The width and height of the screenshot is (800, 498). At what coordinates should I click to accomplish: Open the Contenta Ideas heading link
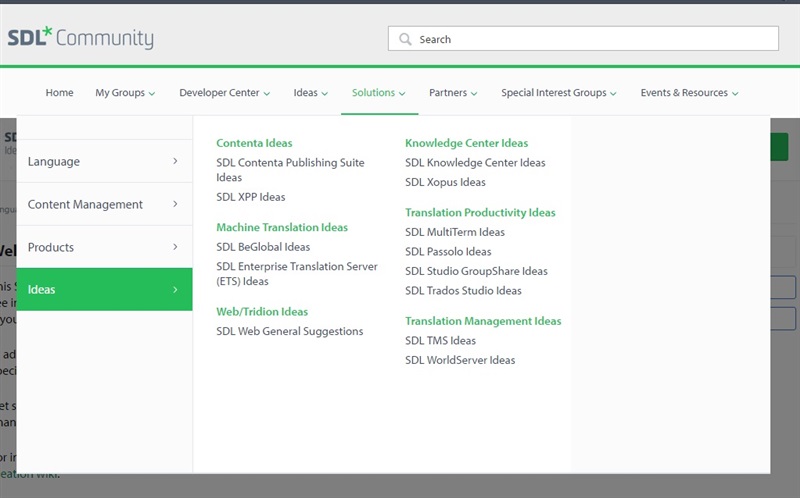(254, 143)
